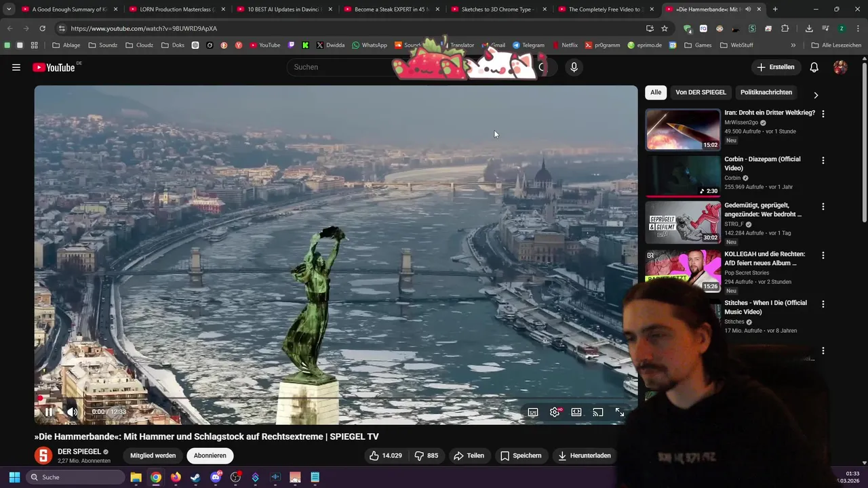
Task: Open Discord from the taskbar
Action: 216,477
